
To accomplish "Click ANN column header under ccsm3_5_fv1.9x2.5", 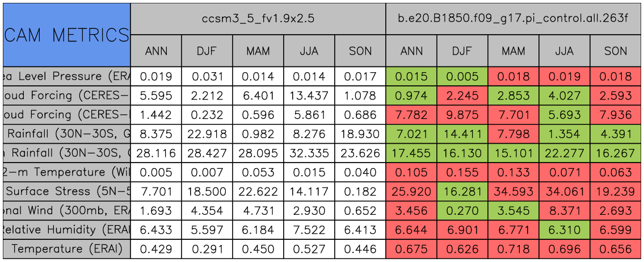I will coord(156,51).
